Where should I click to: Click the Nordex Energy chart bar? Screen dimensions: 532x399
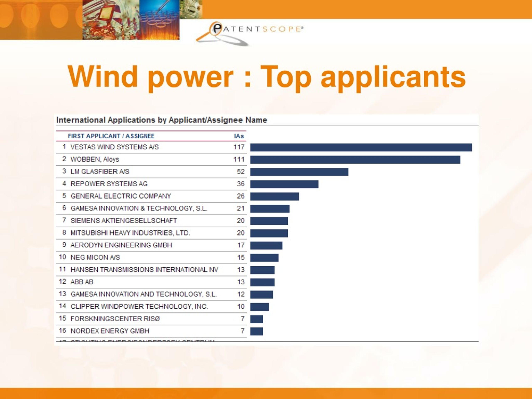tap(257, 331)
